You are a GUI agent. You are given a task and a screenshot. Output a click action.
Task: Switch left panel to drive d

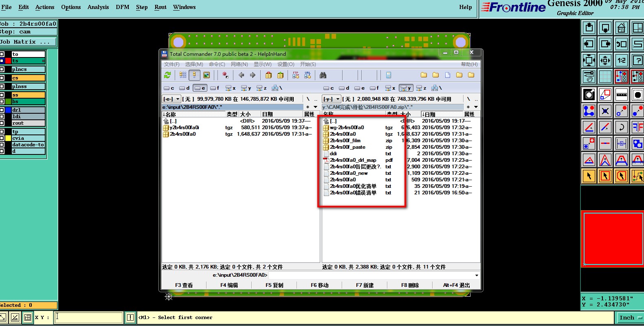pos(185,88)
